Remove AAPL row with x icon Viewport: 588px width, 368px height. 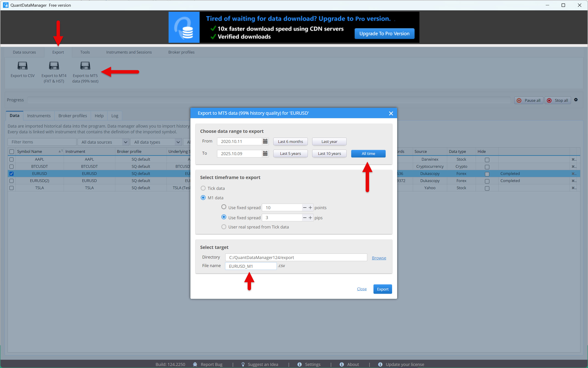tap(573, 160)
